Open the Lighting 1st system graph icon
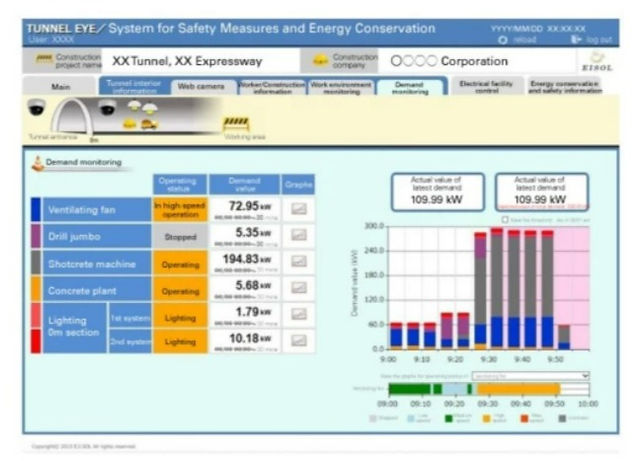 pyautogui.click(x=298, y=314)
